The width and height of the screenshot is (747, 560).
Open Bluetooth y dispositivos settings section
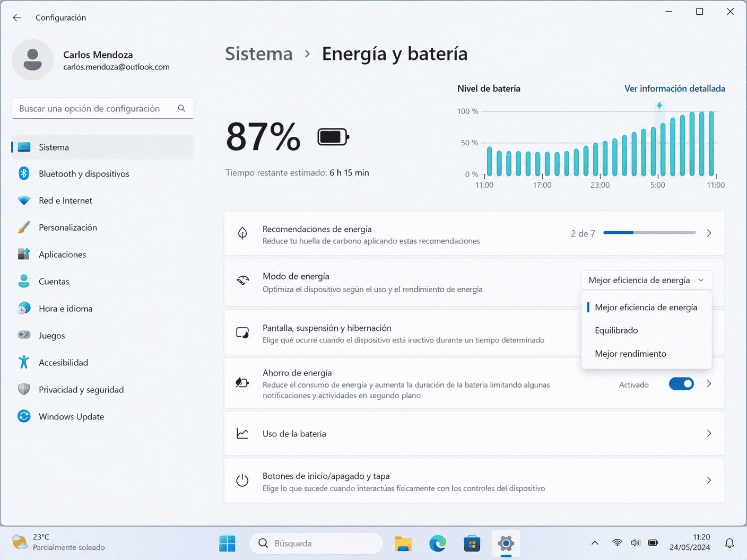tap(103, 174)
